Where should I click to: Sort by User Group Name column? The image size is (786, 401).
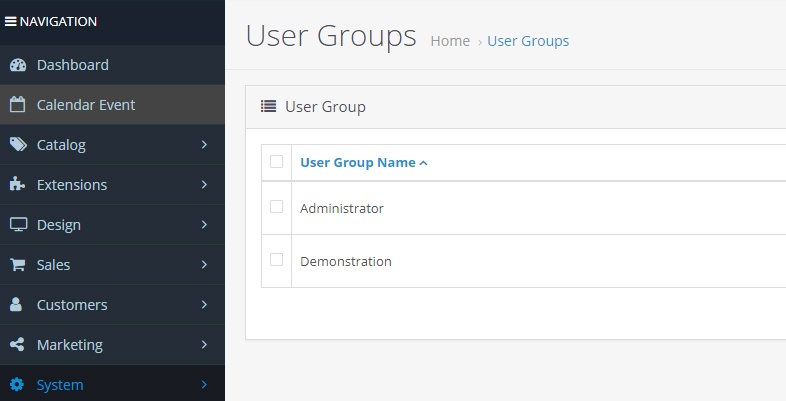(358, 163)
